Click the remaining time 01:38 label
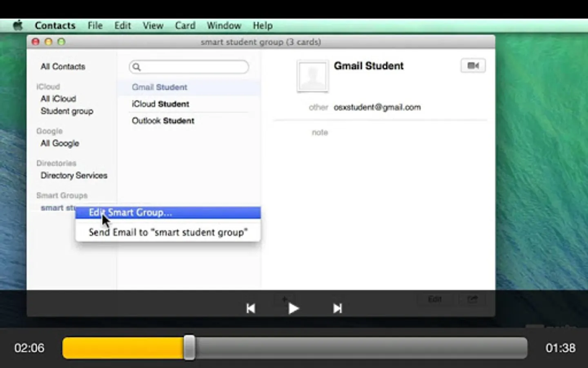 [560, 348]
